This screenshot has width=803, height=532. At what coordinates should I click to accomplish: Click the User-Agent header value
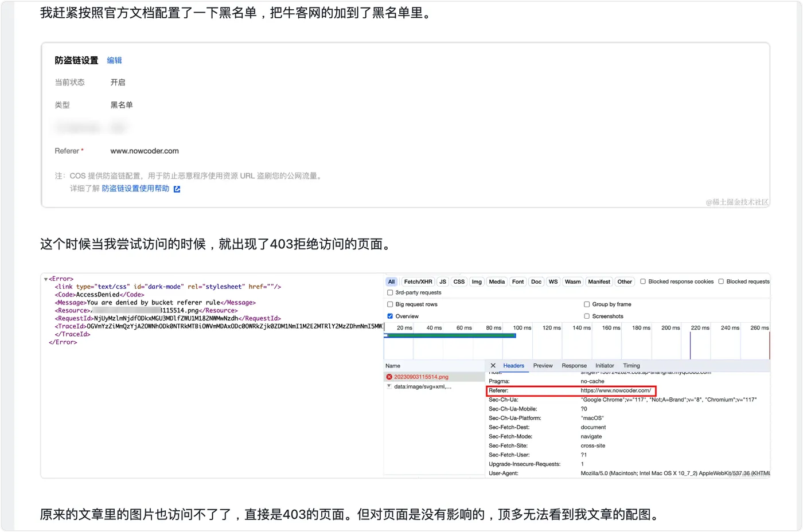[x=675, y=473]
